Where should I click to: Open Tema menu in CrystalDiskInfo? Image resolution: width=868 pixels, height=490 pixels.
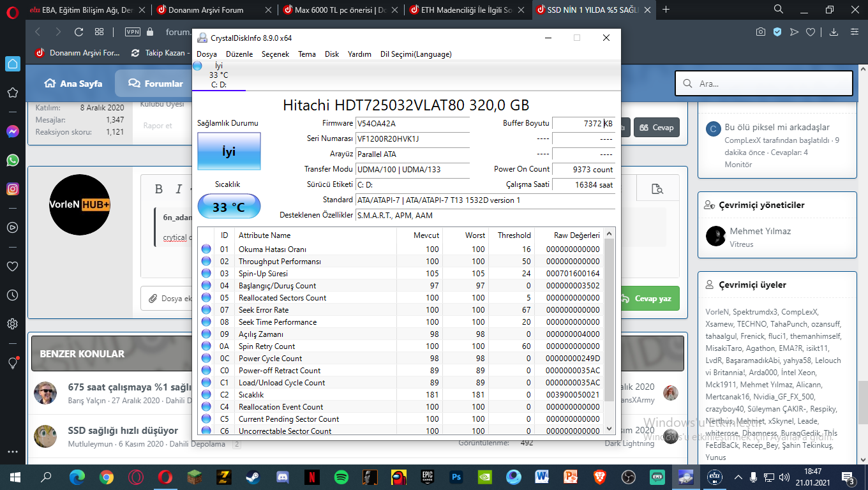307,54
